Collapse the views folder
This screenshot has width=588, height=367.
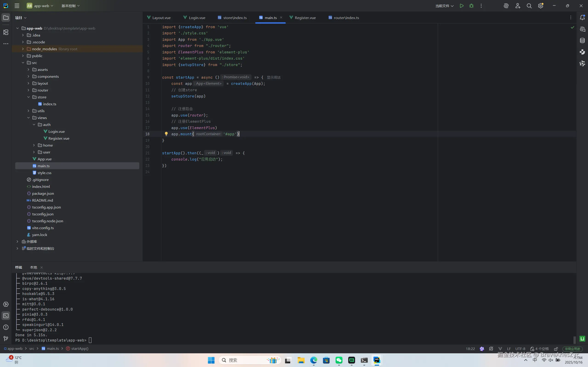click(x=28, y=118)
